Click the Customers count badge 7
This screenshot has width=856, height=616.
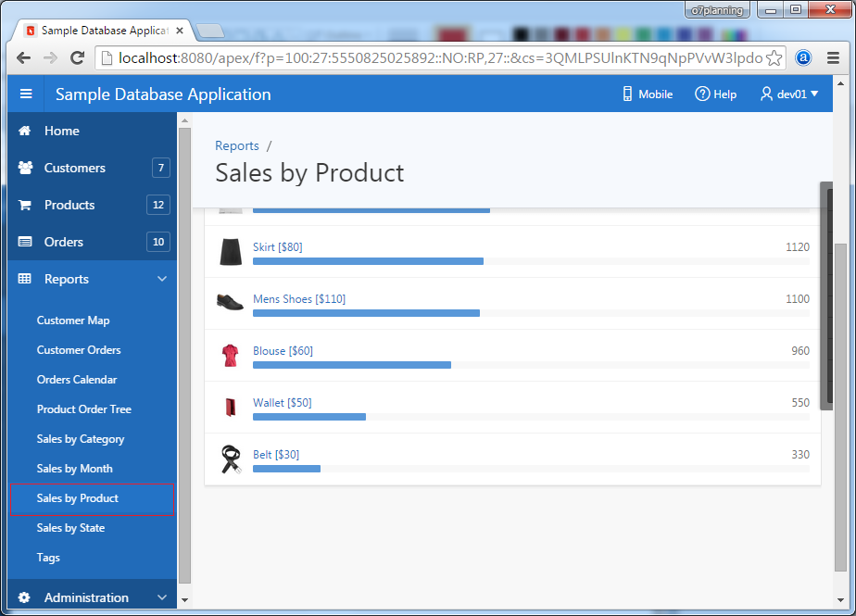pyautogui.click(x=161, y=168)
